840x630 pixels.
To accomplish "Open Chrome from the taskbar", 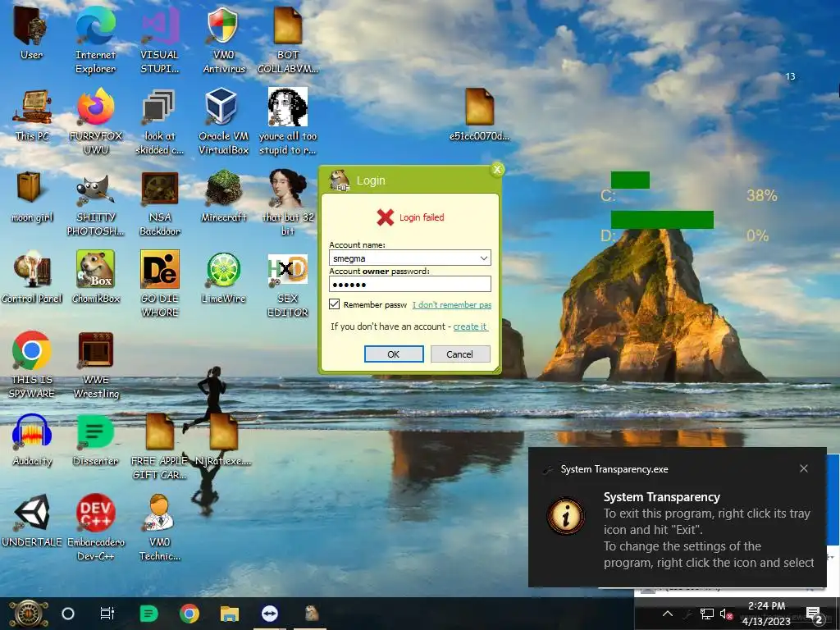I will (x=189, y=614).
